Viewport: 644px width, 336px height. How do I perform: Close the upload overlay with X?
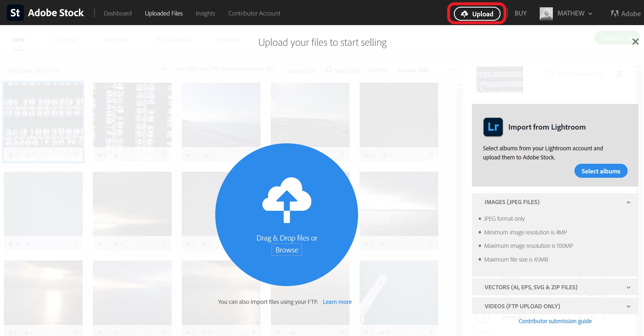pyautogui.click(x=635, y=42)
